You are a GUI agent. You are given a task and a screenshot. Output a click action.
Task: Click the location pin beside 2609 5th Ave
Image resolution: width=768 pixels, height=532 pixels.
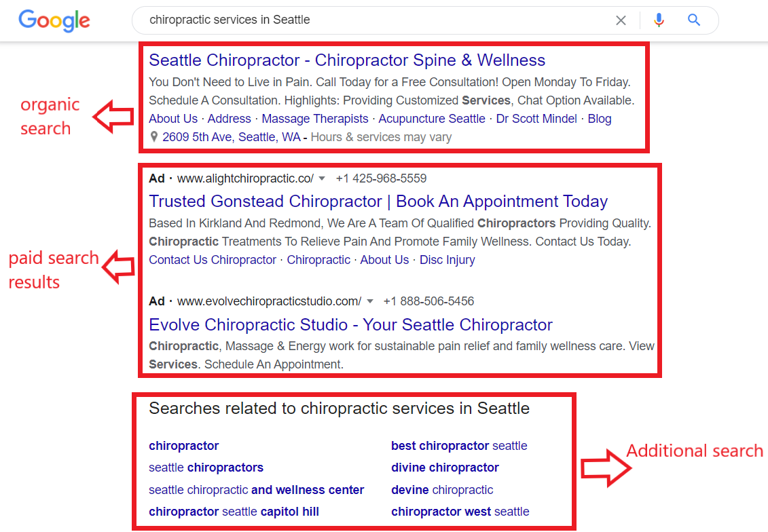coord(153,137)
